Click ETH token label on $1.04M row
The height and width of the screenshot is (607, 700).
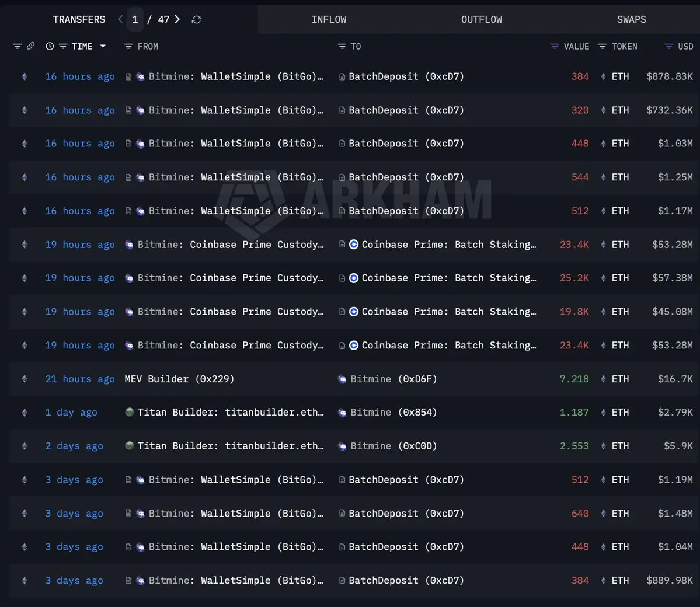620,547
